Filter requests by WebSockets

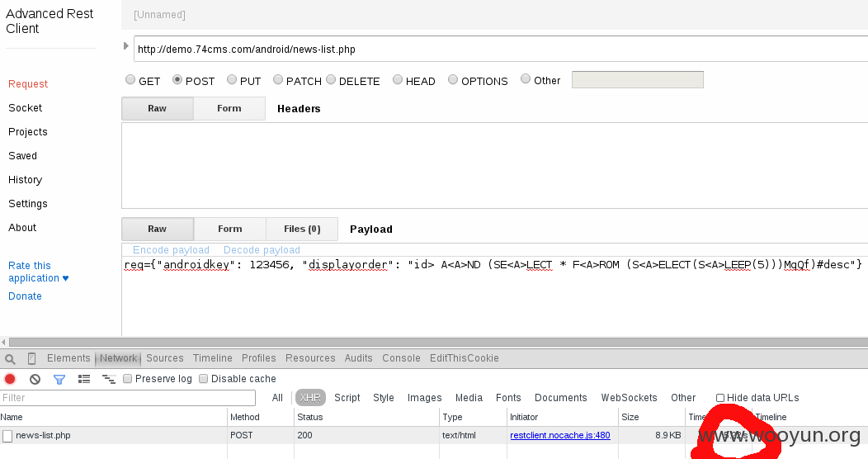[629, 398]
